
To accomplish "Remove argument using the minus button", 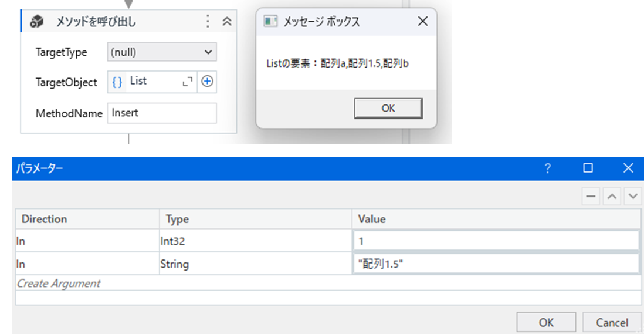I will click(x=591, y=197).
